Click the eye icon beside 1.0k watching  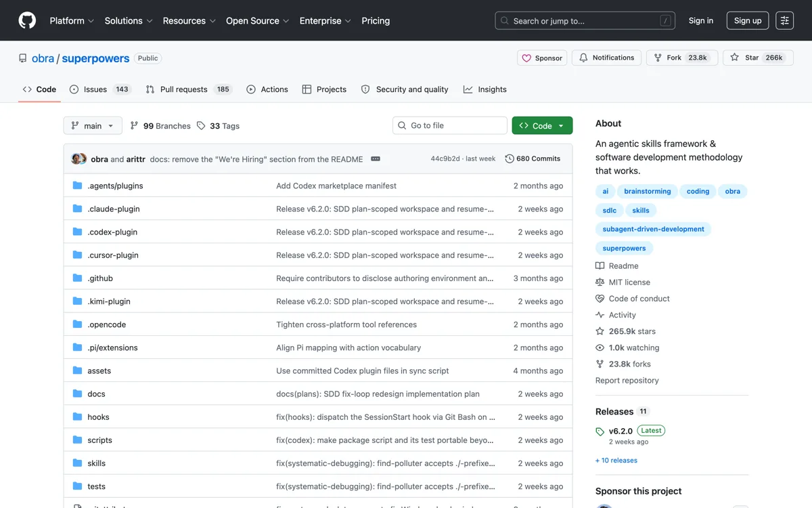[600, 347]
